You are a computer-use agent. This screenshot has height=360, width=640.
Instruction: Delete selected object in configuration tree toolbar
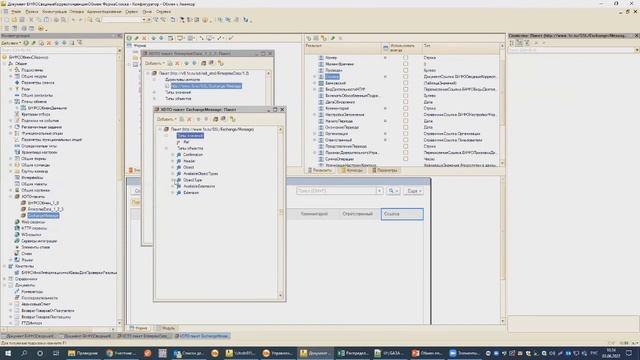49,43
